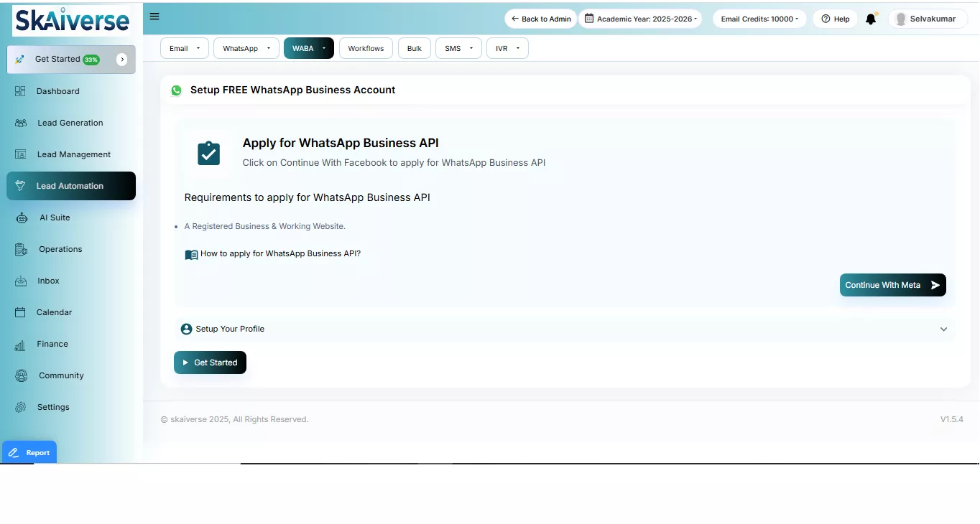Image resolution: width=980 pixels, height=524 pixels.
Task: Switch to the Workflows tab
Action: tap(366, 48)
